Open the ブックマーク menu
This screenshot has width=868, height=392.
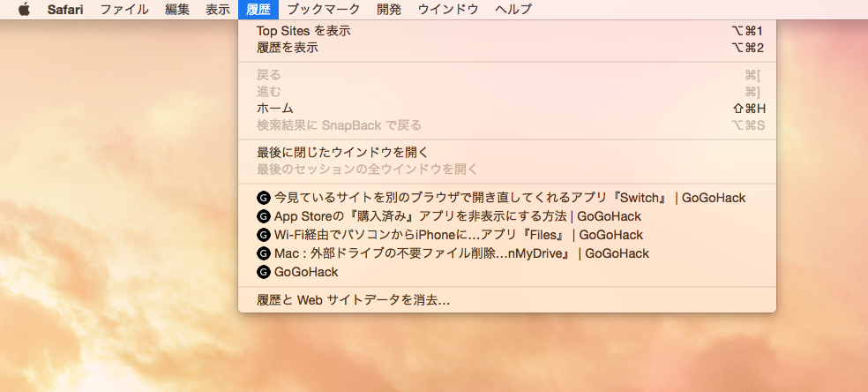pos(324,10)
